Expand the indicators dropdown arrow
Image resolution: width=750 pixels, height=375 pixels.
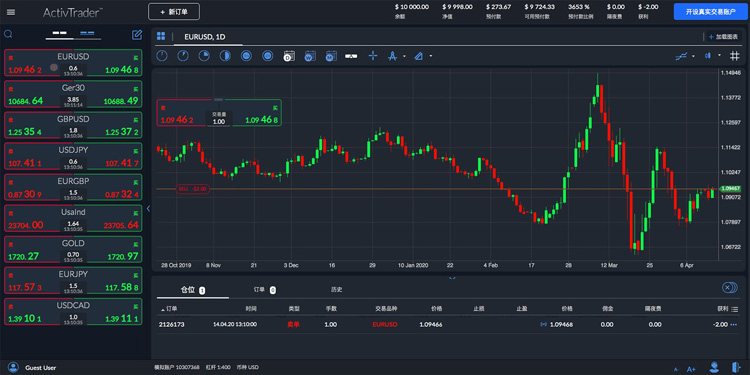point(694,56)
